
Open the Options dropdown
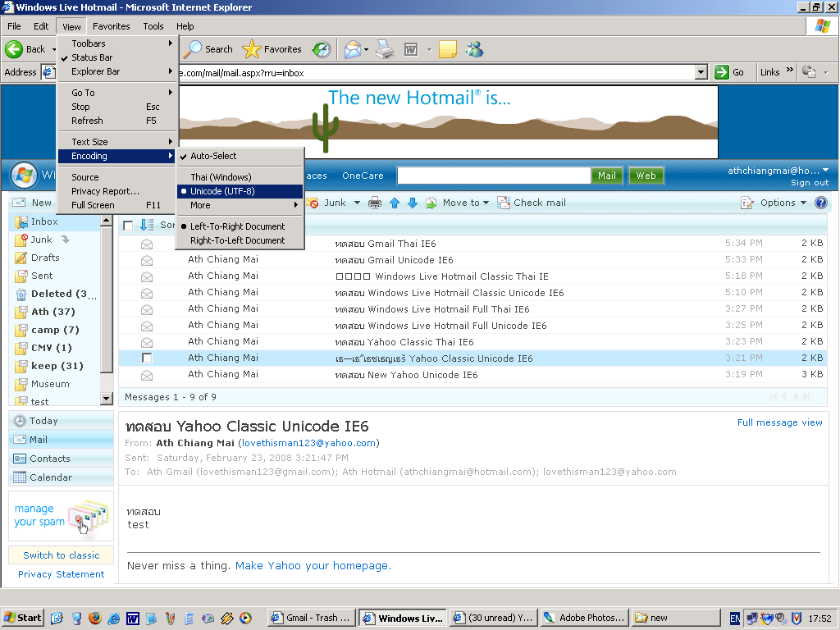[x=783, y=203]
